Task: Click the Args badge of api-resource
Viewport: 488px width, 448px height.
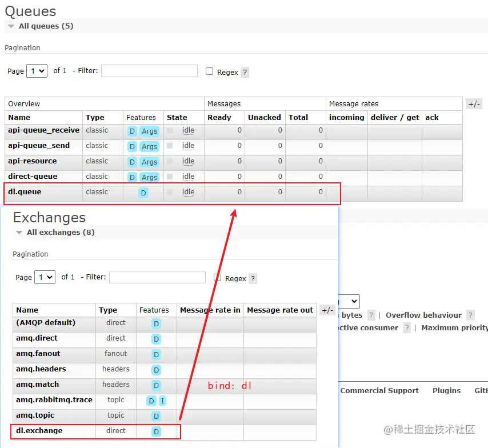Action: [149, 162]
